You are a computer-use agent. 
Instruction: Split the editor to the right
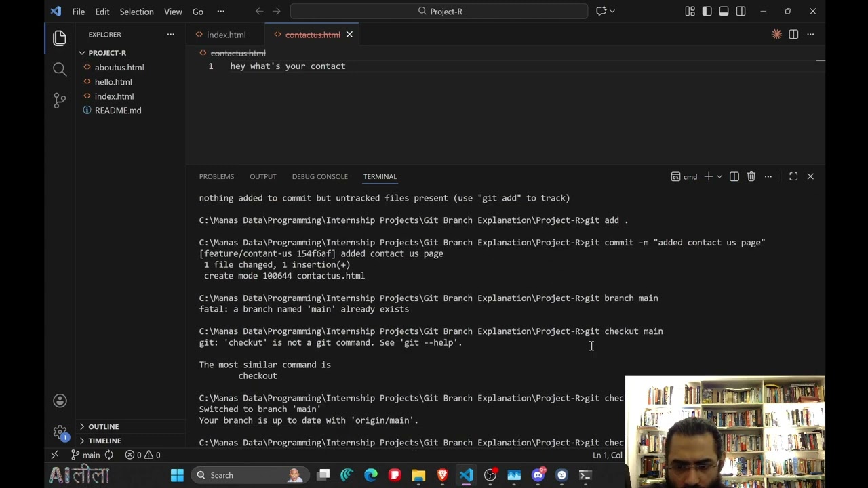coord(793,34)
